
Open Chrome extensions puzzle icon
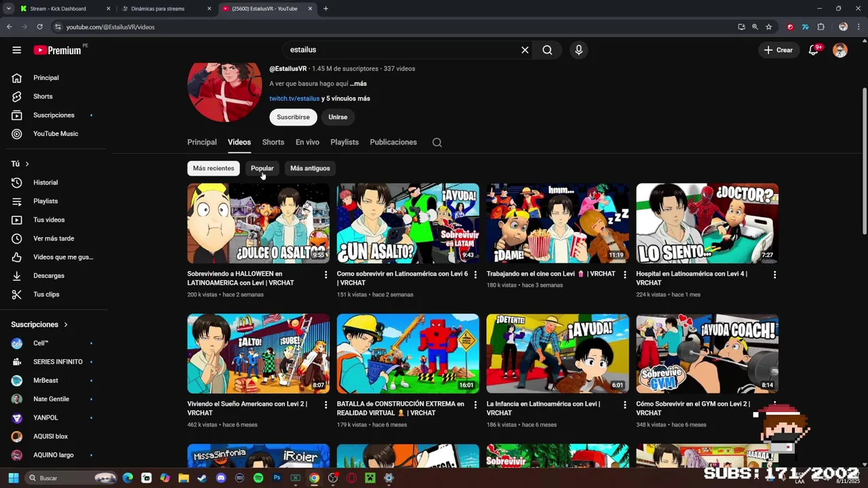[821, 27]
